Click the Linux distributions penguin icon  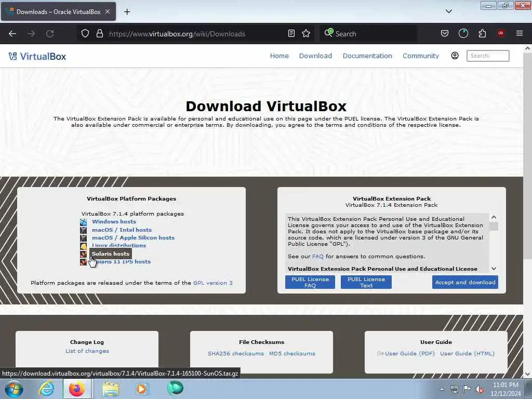84,246
